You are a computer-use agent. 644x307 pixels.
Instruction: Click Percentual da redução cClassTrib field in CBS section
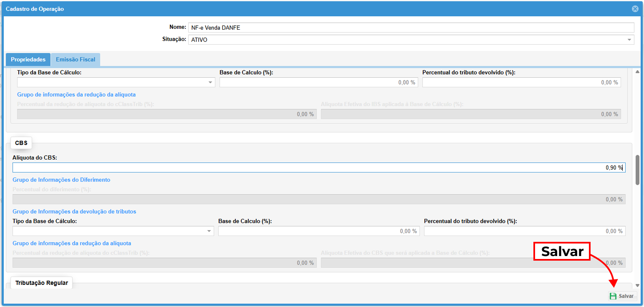point(164,263)
